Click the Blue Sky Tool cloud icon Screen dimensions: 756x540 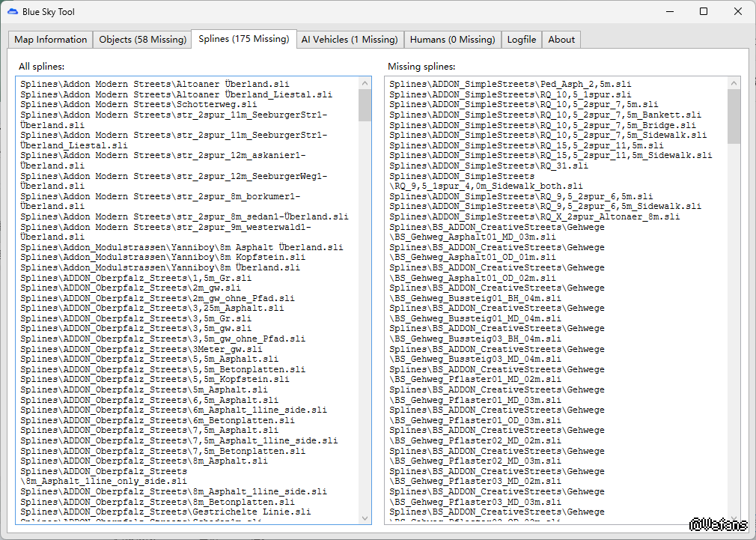click(x=13, y=12)
